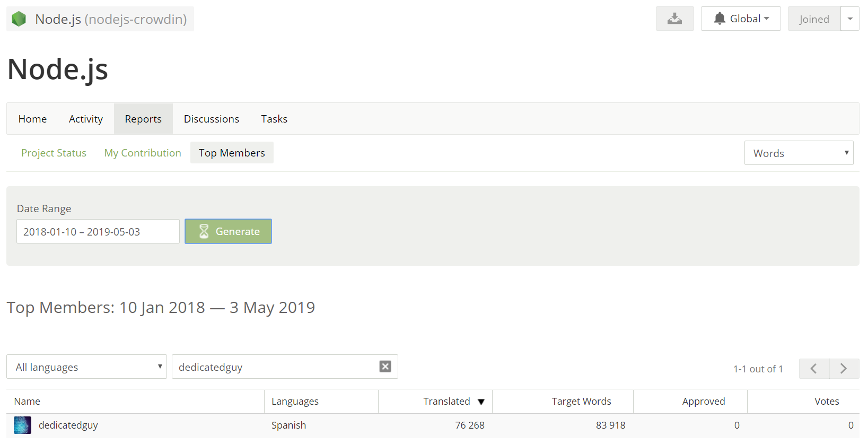Image resolution: width=868 pixels, height=444 pixels.
Task: Click the Translated sort arrow icon
Action: (x=481, y=402)
